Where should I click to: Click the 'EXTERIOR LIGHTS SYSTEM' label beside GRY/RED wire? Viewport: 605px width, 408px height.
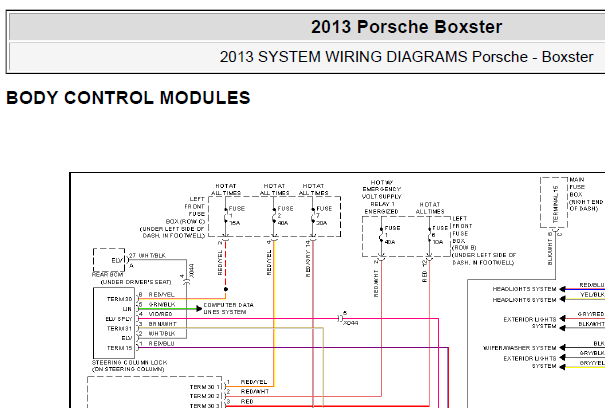[x=530, y=323]
